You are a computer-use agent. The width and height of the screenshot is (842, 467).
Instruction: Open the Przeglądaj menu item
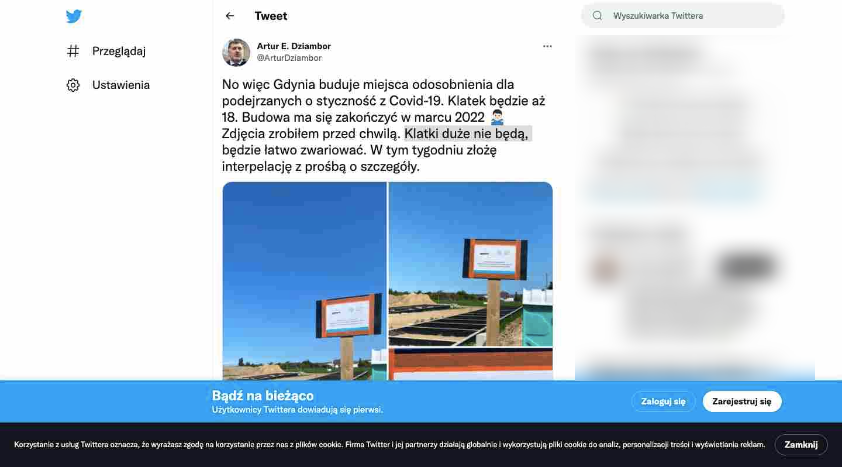(119, 51)
